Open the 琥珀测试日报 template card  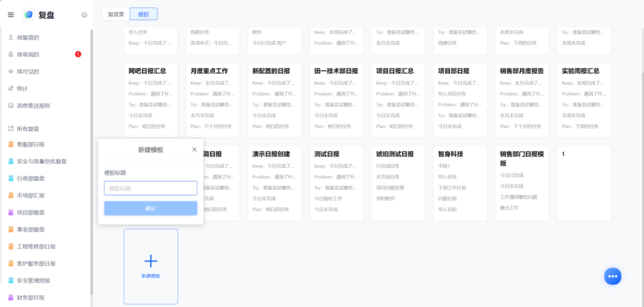tap(398, 184)
